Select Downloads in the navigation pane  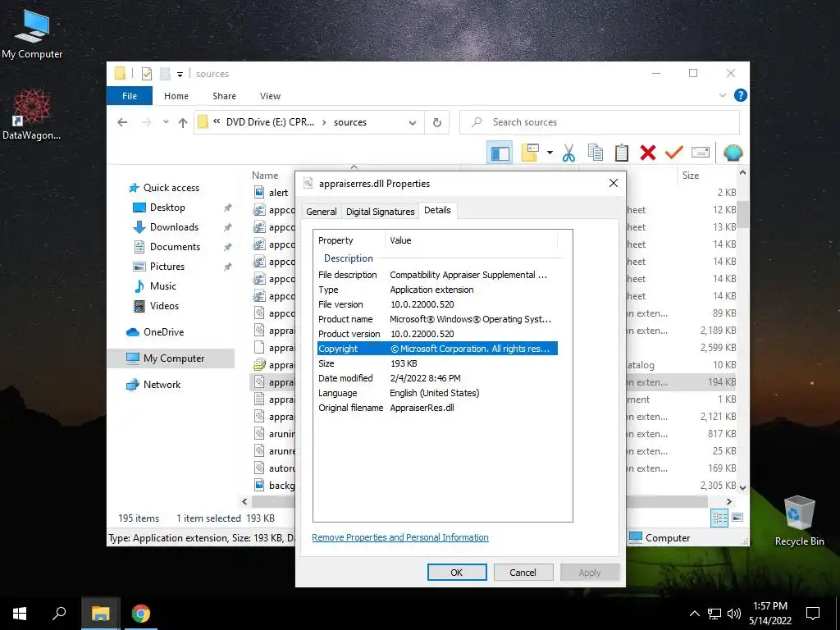pyautogui.click(x=174, y=227)
